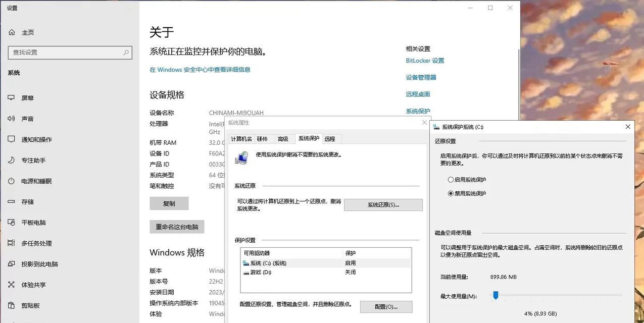Click the 最大使用量 slider handle
This screenshot has height=323, width=644.
496,295
